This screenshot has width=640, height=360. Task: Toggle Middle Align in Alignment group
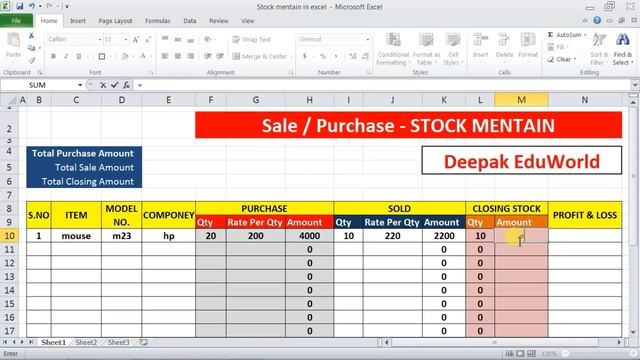(x=178, y=39)
